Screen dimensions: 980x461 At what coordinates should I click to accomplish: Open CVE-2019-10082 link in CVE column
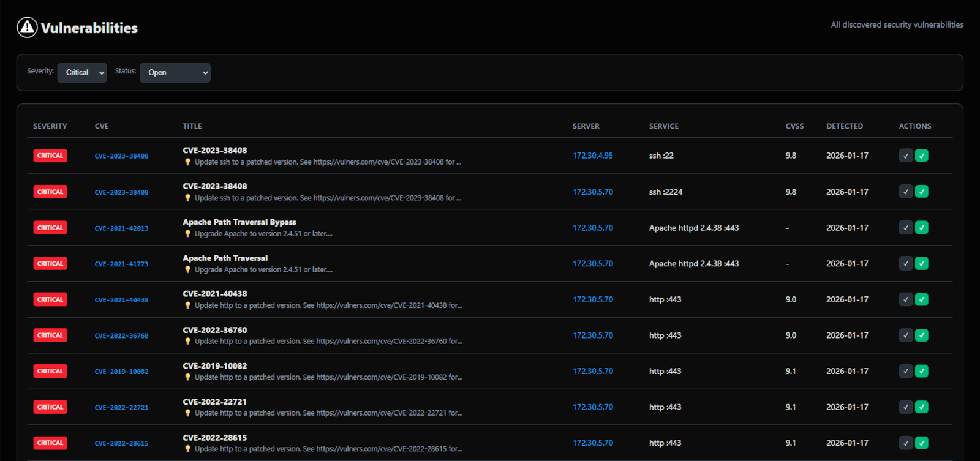click(121, 372)
